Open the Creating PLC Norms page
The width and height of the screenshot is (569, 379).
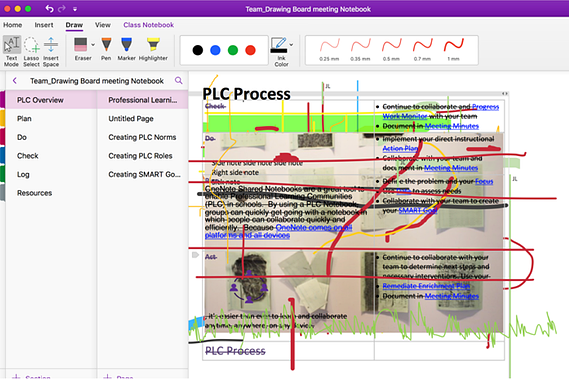click(142, 137)
